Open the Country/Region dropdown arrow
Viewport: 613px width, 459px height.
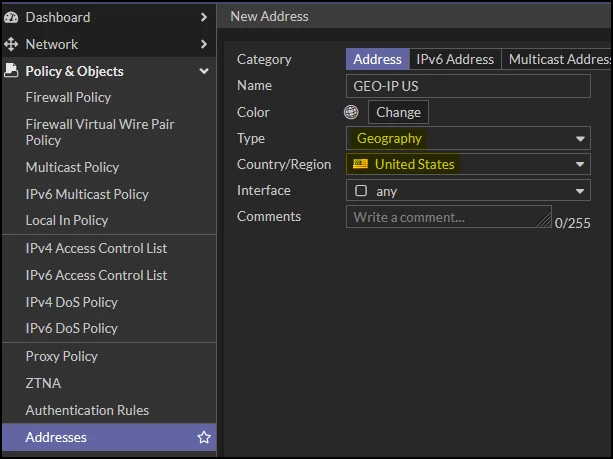(x=580, y=164)
